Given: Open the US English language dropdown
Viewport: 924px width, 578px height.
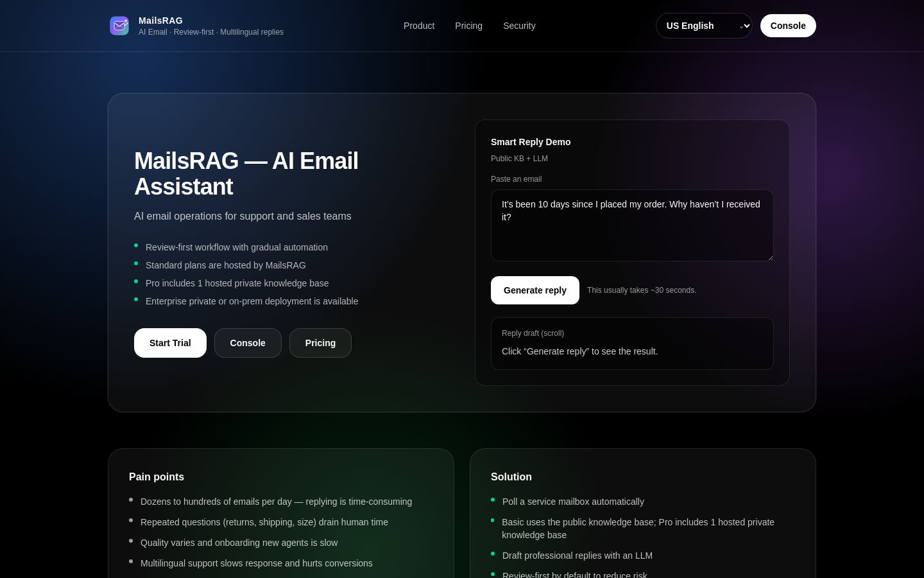Looking at the screenshot, I should [x=704, y=26].
